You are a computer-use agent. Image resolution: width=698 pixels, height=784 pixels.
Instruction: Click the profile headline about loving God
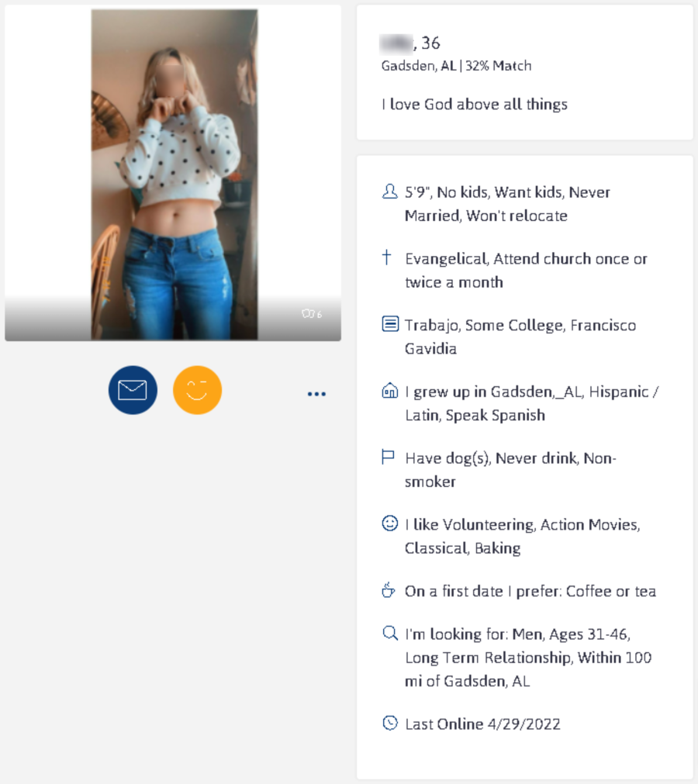(x=474, y=104)
